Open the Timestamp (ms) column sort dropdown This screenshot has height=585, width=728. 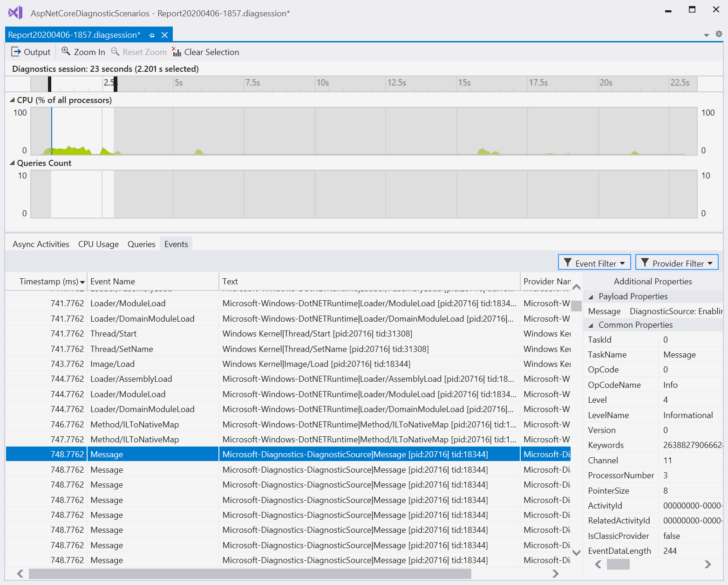[82, 282]
